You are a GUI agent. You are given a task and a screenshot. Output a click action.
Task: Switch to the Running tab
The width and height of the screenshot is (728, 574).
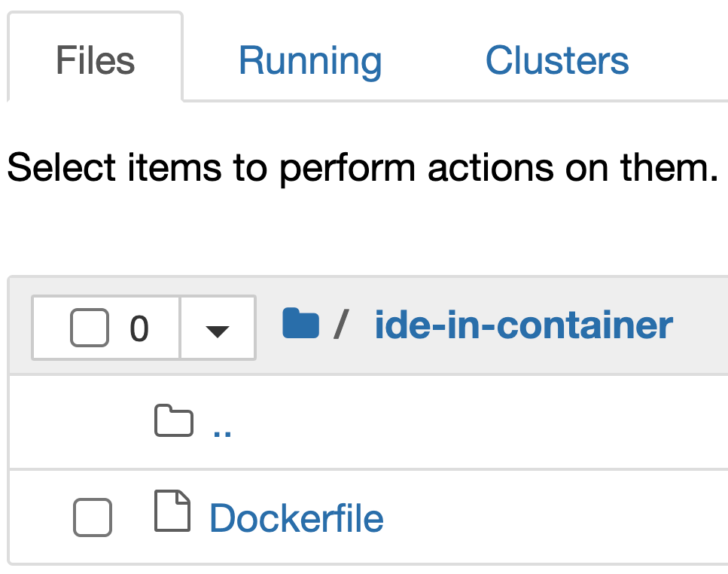point(309,61)
